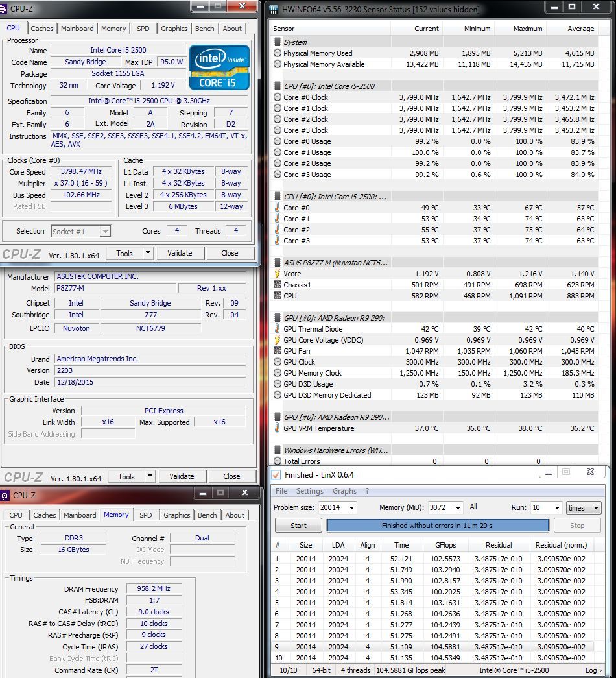Click the GPU [#0] AMD Radeon R9 290 group header with GPU Thermal Diode

tap(436, 318)
